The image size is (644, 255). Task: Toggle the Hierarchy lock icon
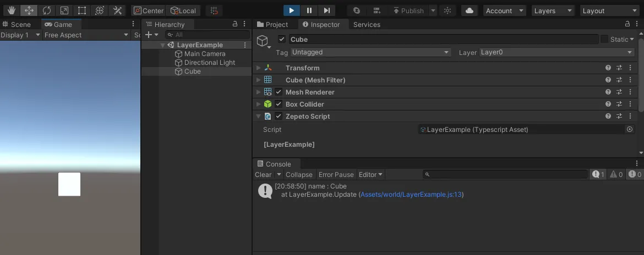[x=235, y=24]
